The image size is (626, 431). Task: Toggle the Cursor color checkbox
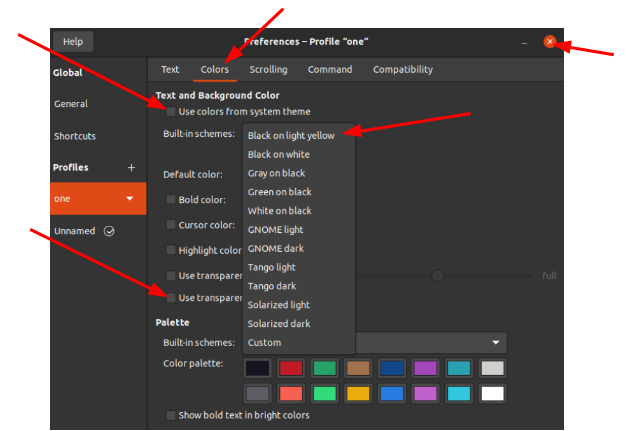click(x=171, y=225)
